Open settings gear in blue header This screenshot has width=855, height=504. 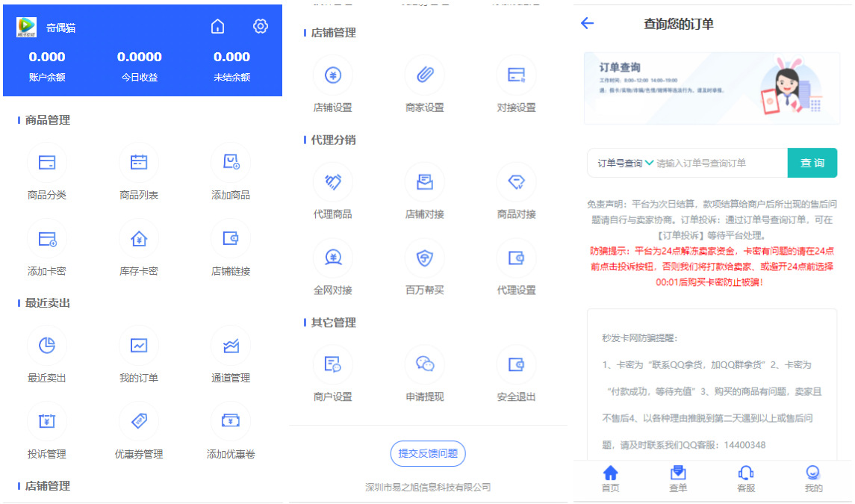(x=261, y=26)
